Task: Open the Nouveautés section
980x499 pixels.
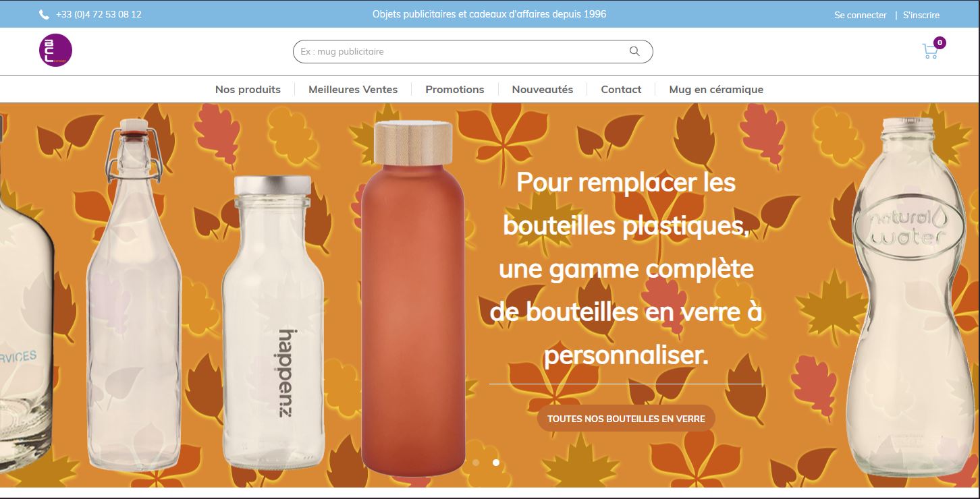Action: pyautogui.click(x=543, y=89)
